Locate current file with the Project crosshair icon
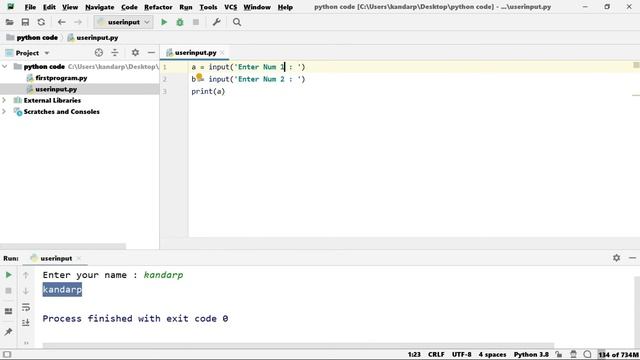 [99, 53]
